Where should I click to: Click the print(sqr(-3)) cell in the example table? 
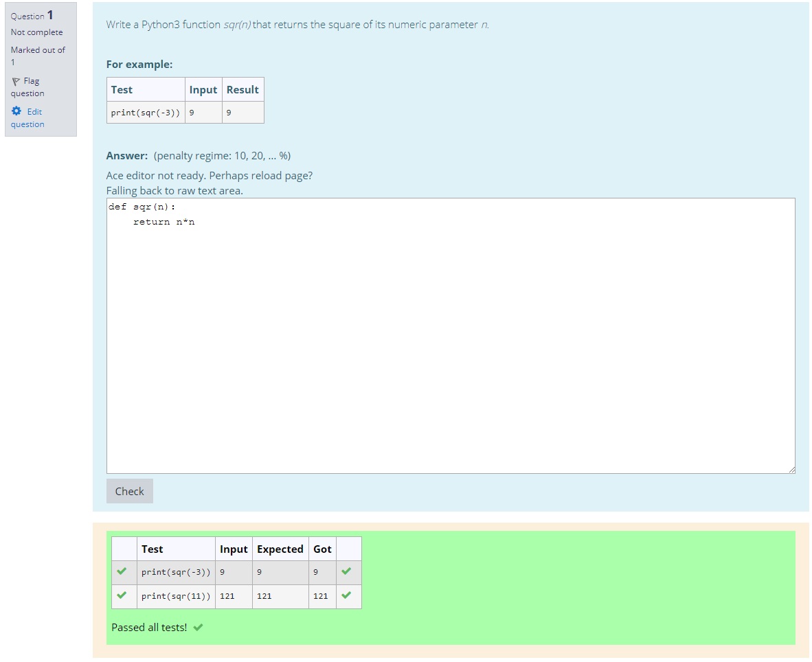point(146,113)
